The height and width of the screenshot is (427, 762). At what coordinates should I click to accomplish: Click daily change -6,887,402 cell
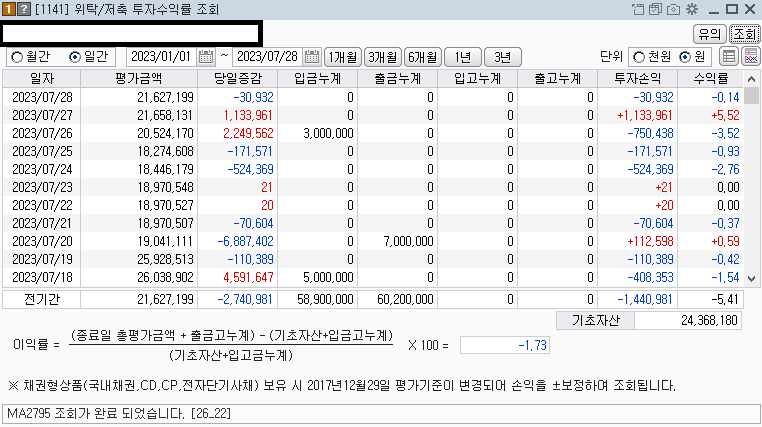tap(238, 241)
